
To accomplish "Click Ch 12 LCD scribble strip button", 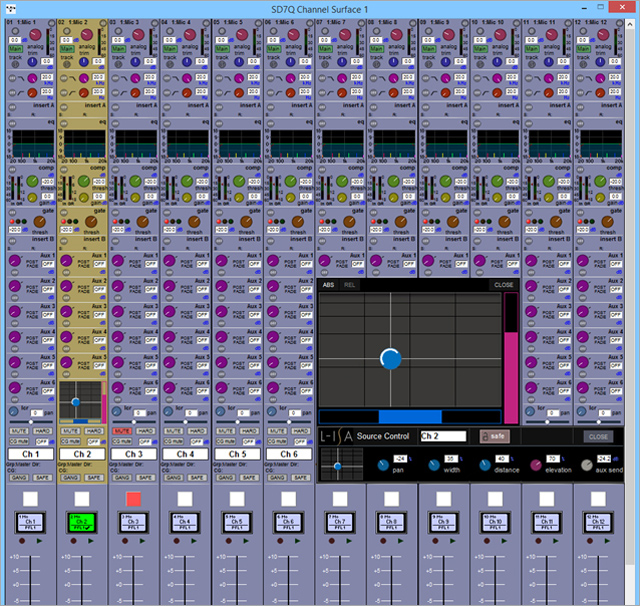I will coord(598,522).
